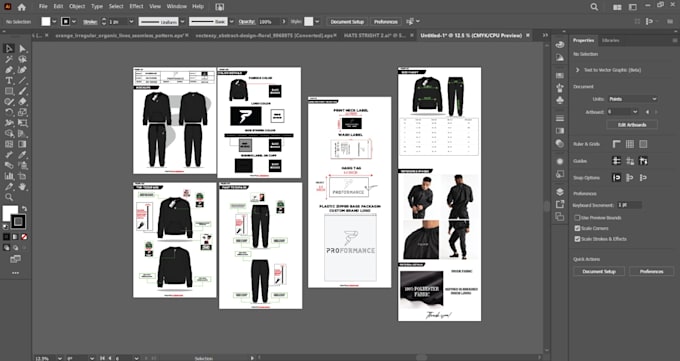The width and height of the screenshot is (680, 361).
Task: Select the Eraser tool
Action: (x=23, y=102)
